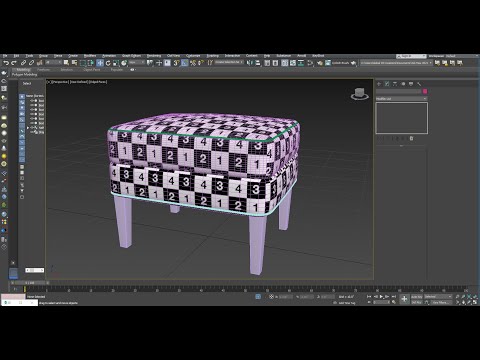
Task: Click the pink object color swatch
Action: tap(425, 91)
